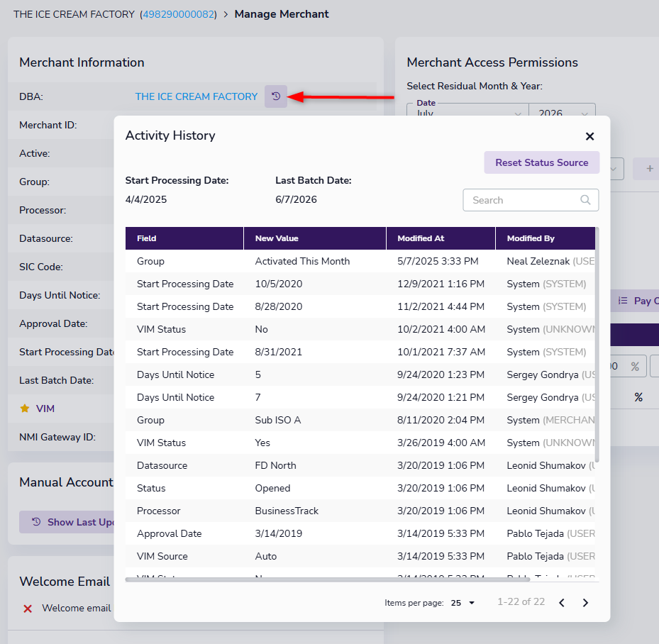Click the 'SIC Code:' label
Screen dimensions: 659x644
click(x=41, y=267)
